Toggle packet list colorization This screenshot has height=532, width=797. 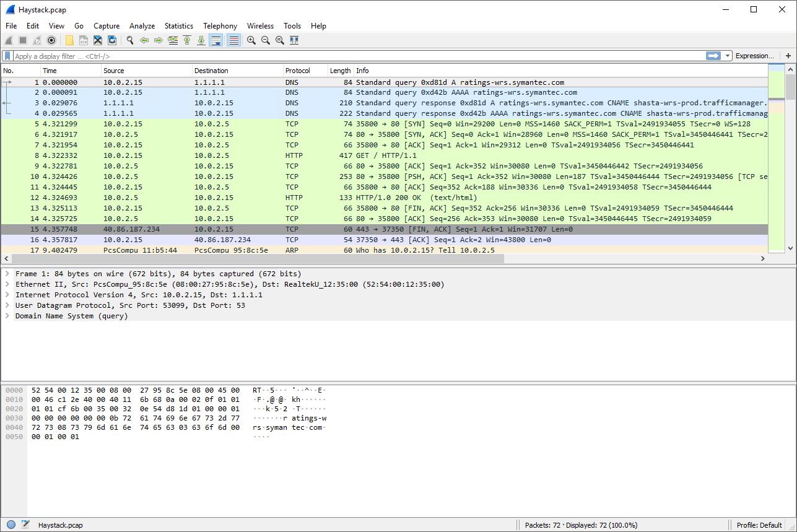pos(233,40)
